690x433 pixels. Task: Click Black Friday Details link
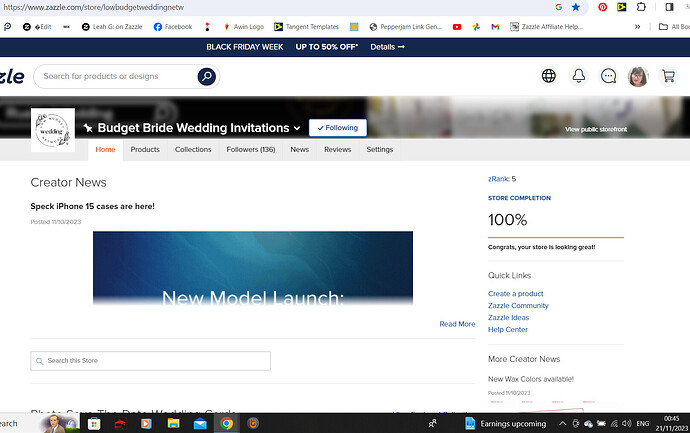[x=387, y=47]
